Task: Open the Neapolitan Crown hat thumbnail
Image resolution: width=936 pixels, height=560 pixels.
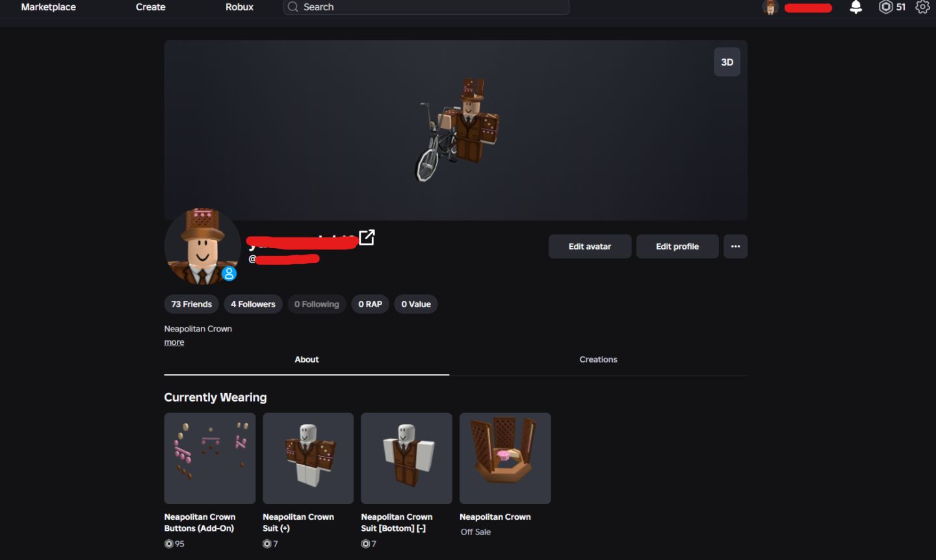Action: 505,458
